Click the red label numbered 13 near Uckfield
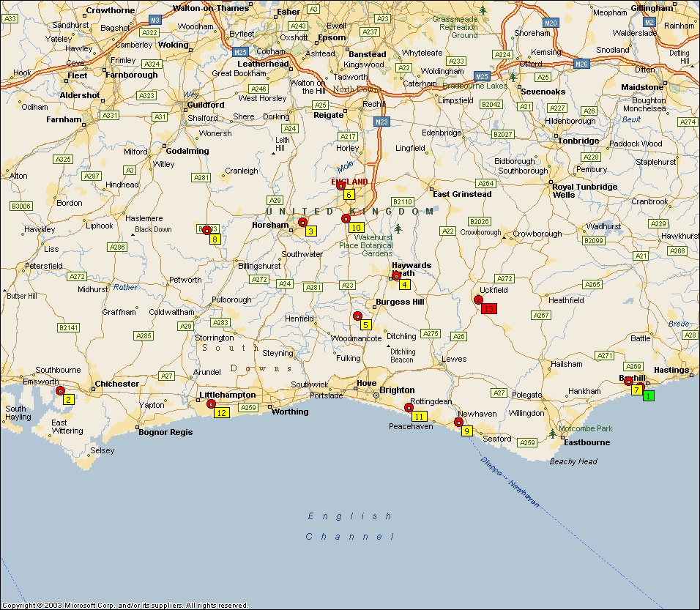Image resolution: width=700 pixels, height=610 pixels. (489, 309)
